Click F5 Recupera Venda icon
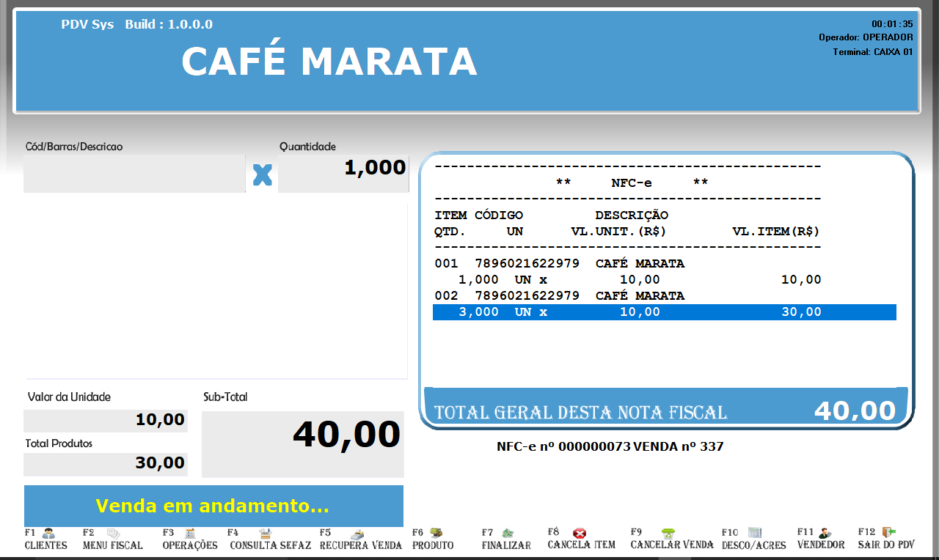Screen dimensions: 939x560 click(x=357, y=534)
